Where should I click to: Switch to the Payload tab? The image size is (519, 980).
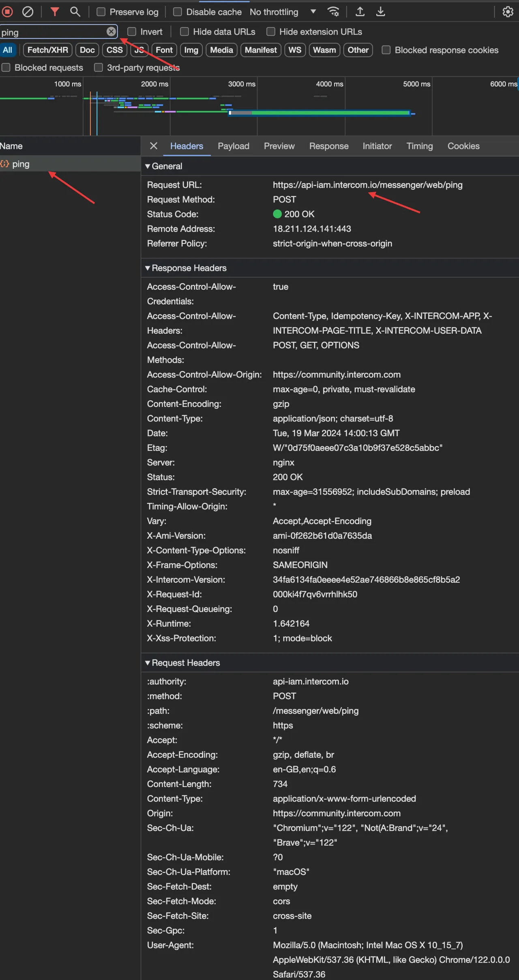click(234, 146)
